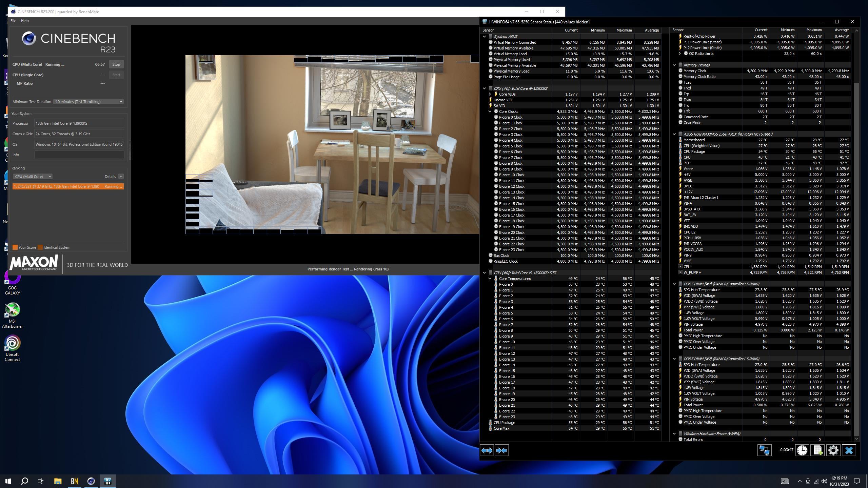Collapse the DDR5 DIMM [#2] group
Viewport: 868px width, 488px height.
pos(674,359)
